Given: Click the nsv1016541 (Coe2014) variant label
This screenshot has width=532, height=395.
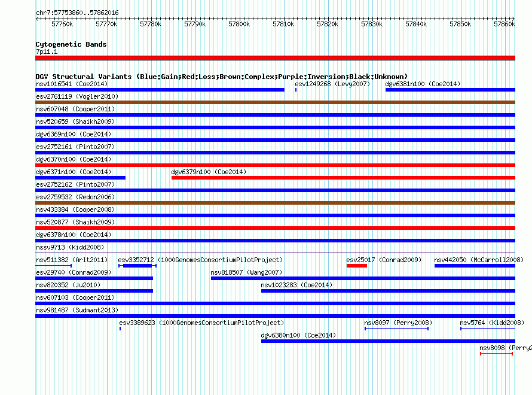Looking at the screenshot, I should pos(72,84).
